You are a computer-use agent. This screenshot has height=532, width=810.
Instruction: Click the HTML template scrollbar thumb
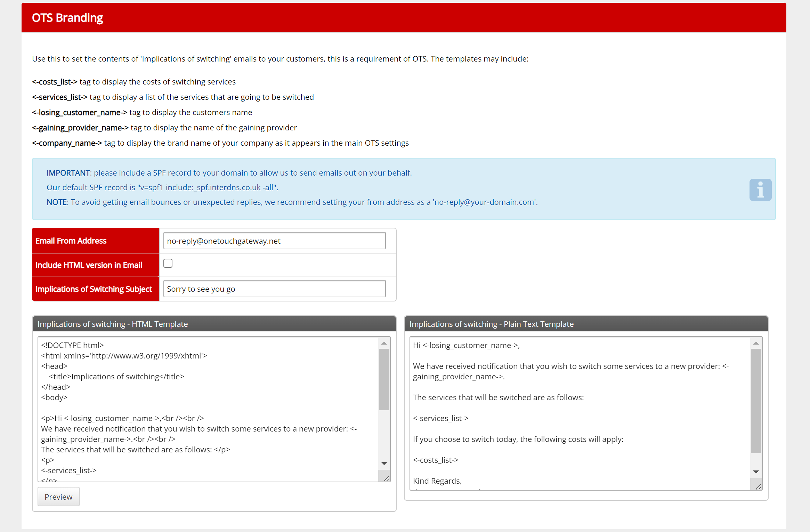click(x=384, y=379)
